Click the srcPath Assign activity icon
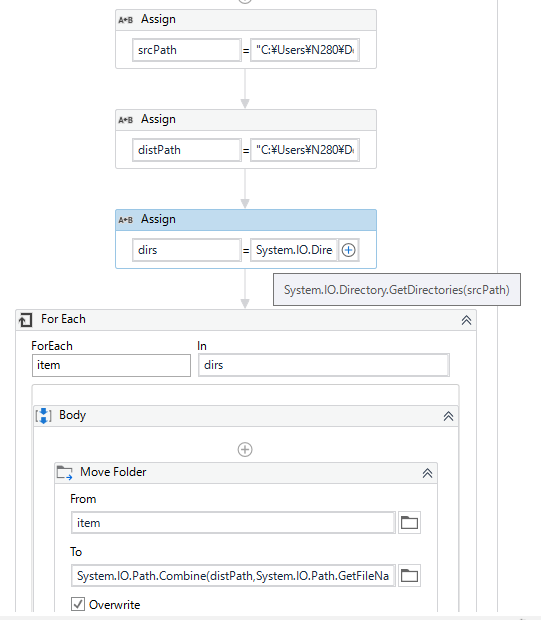The height and width of the screenshot is (620, 541). 125,20
